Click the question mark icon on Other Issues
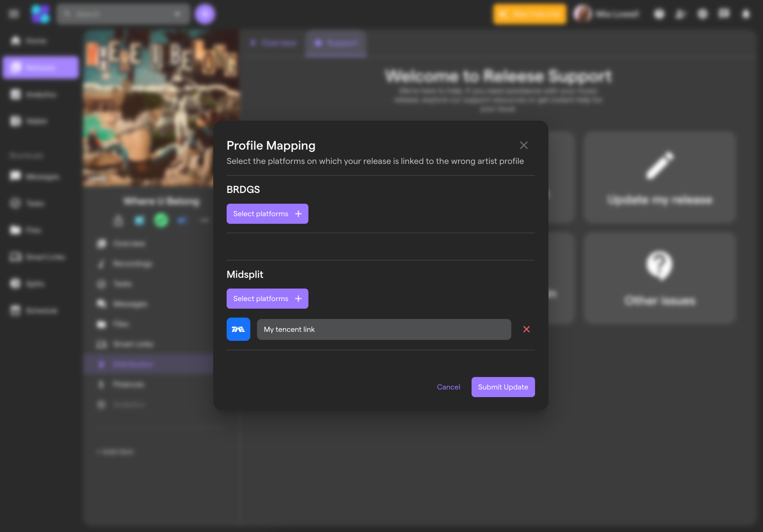The image size is (763, 532). pyautogui.click(x=660, y=265)
